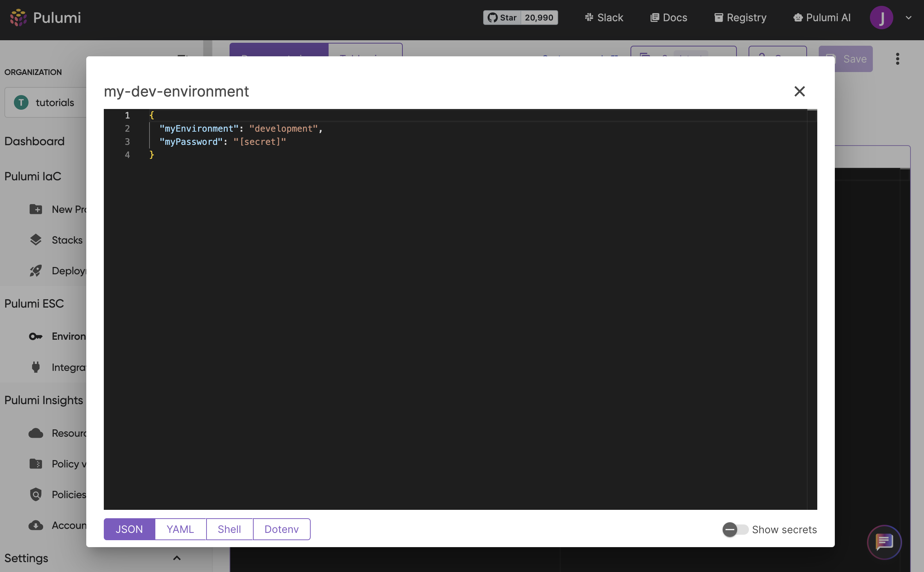This screenshot has width=924, height=572.
Task: Open the chat support widget
Action: click(x=884, y=542)
